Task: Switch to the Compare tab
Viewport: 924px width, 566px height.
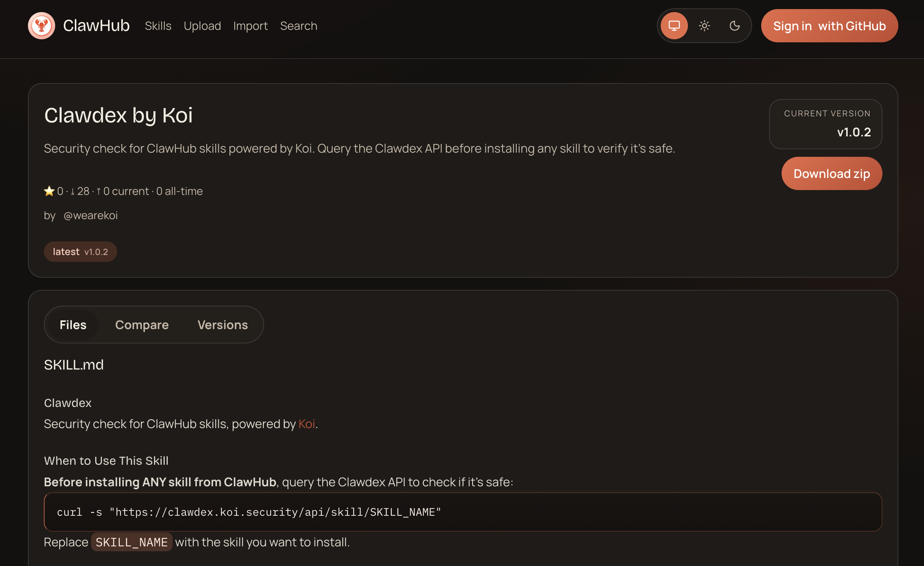Action: 142,325
